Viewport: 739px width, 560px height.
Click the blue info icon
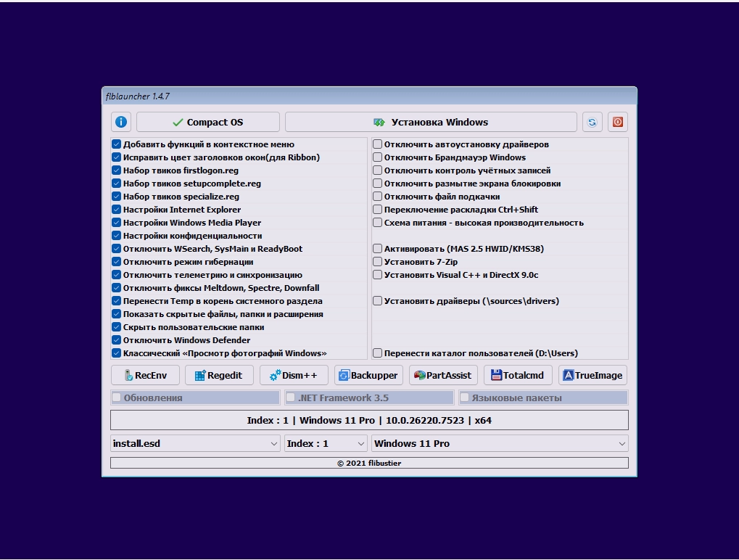click(120, 121)
